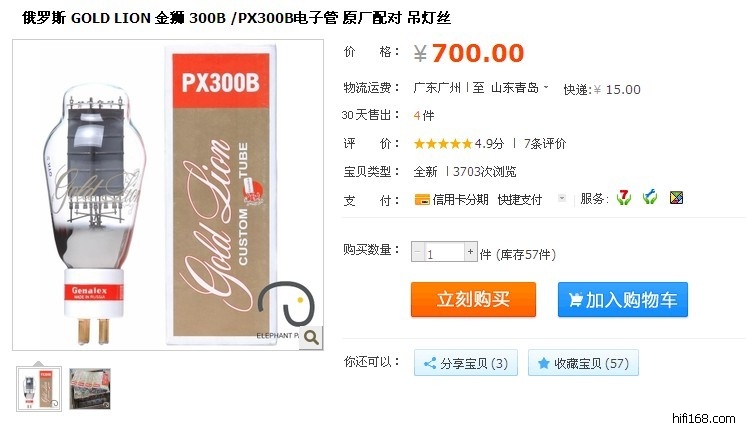Click the green-blue arrows service icon
This screenshot has width=746, height=431.
(x=649, y=197)
